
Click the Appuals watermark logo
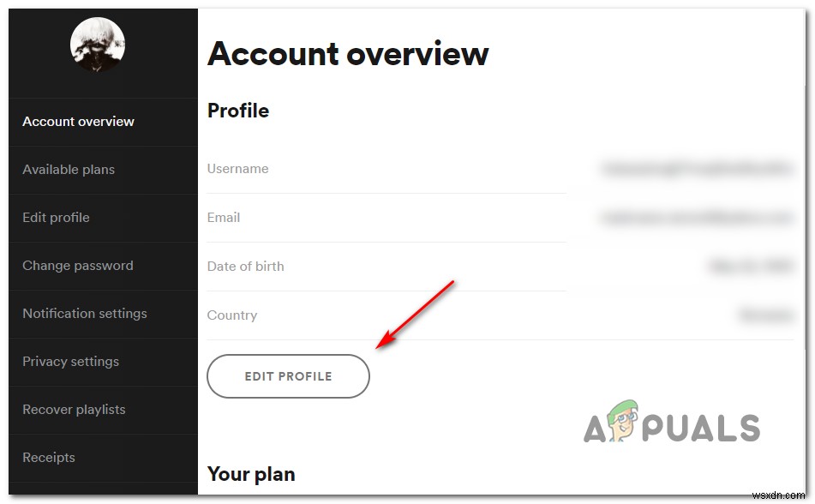673,423
